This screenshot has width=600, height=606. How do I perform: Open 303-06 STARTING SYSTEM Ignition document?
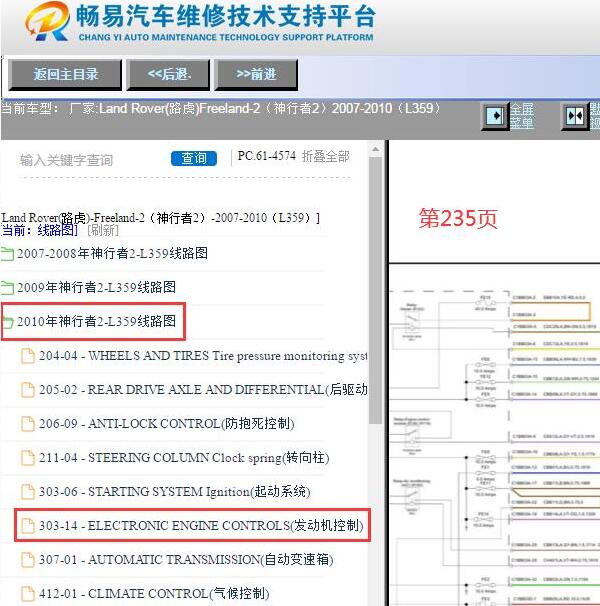(x=175, y=492)
